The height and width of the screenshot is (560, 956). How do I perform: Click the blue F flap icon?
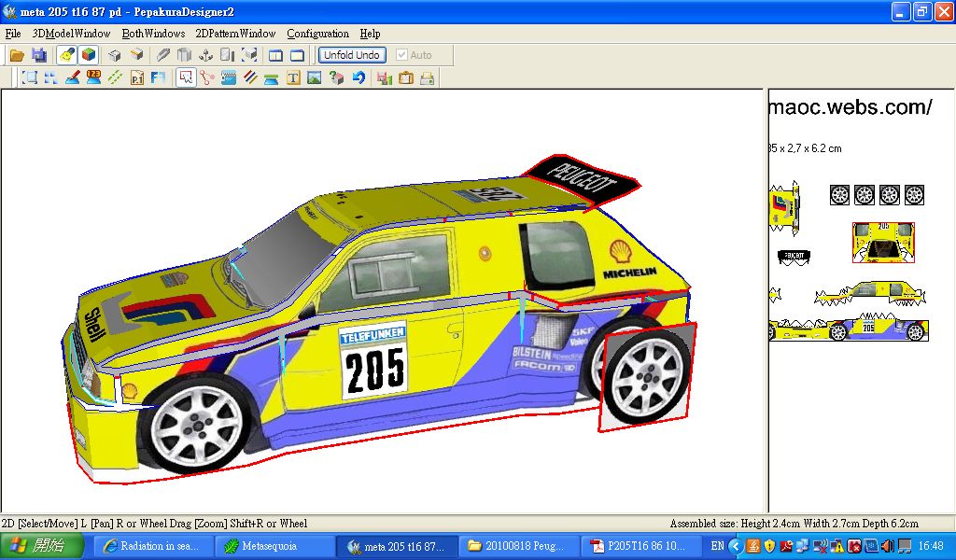[159, 78]
